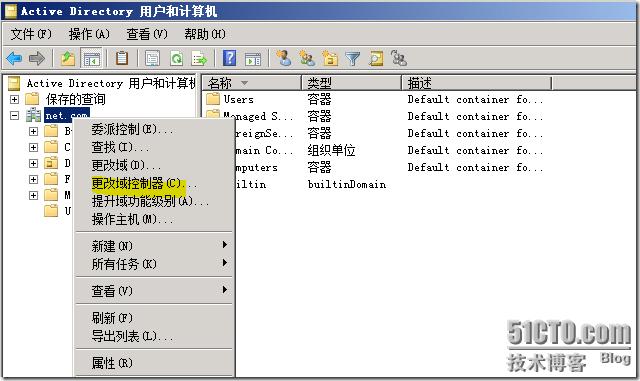Click the Back arrow toolbar icon

pyautogui.click(x=14, y=58)
